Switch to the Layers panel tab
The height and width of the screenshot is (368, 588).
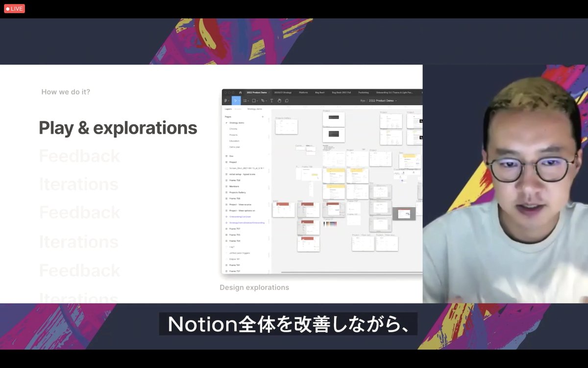(x=228, y=109)
